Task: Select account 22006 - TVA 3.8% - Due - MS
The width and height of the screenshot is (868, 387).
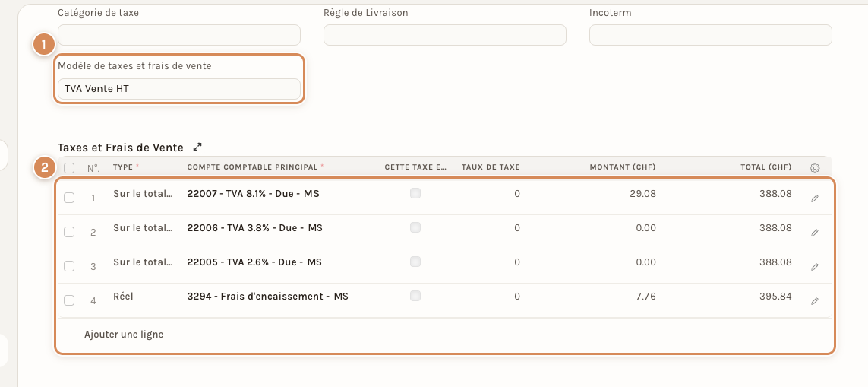Action: [254, 228]
